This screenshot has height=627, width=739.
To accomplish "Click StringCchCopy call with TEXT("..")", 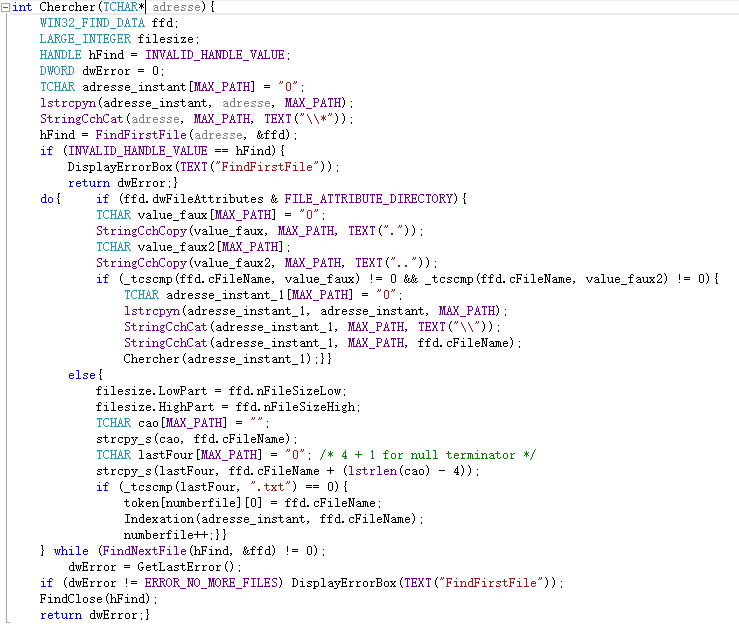I will point(267,264).
